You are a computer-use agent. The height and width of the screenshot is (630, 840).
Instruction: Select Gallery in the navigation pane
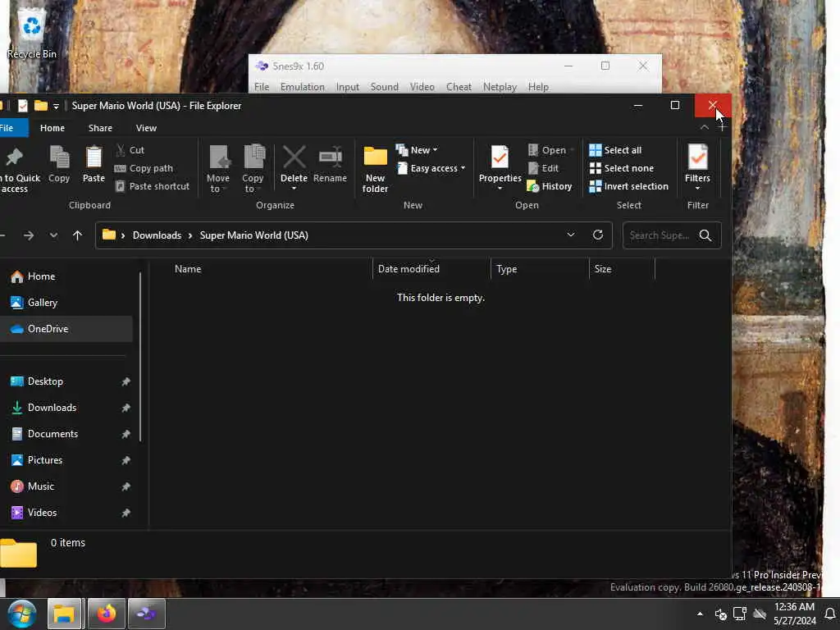point(66,303)
